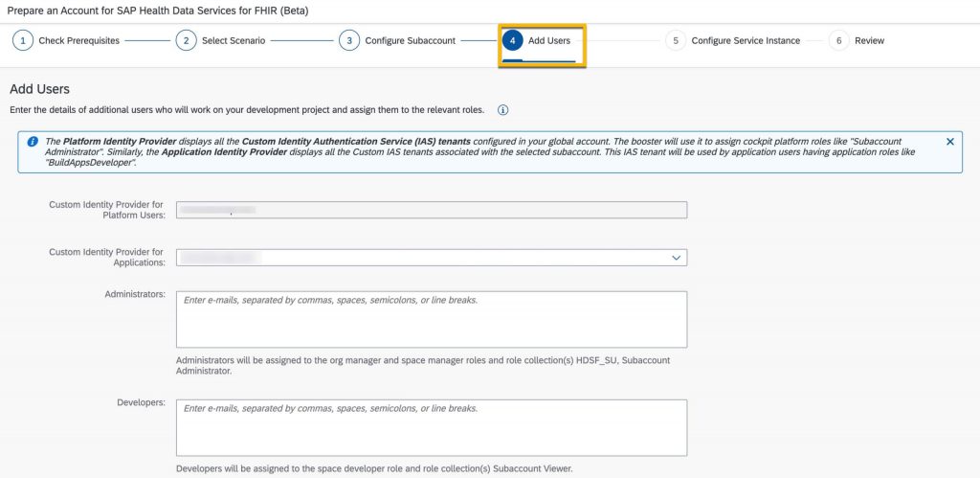Click Custom Identity Provider for Applications combo box
This screenshot has height=478, width=980.
pos(432,258)
